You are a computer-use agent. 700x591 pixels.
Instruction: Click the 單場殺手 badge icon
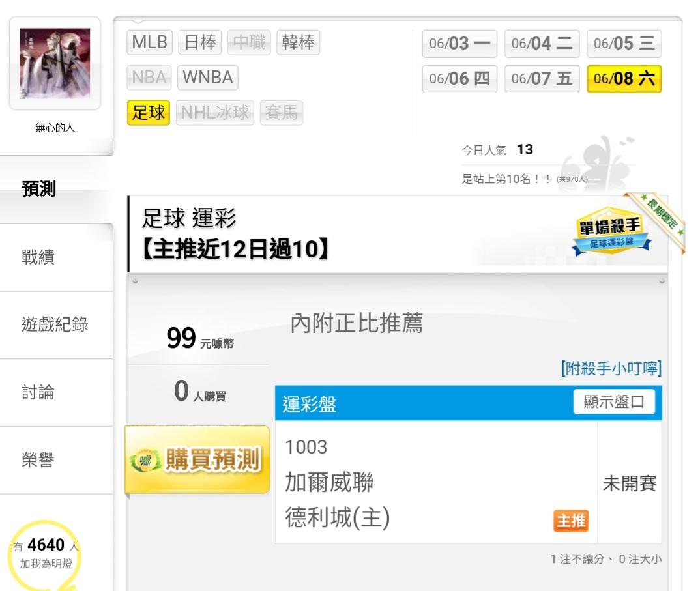611,231
